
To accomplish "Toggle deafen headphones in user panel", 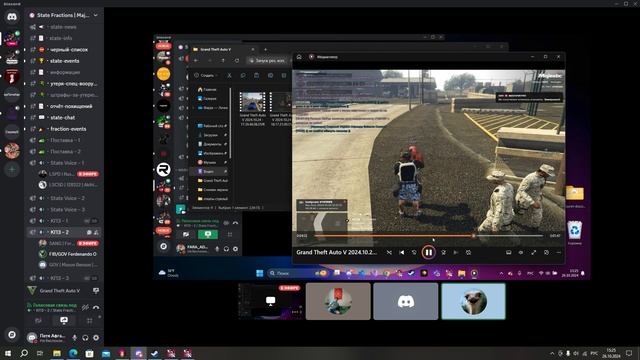I will click(85, 338).
